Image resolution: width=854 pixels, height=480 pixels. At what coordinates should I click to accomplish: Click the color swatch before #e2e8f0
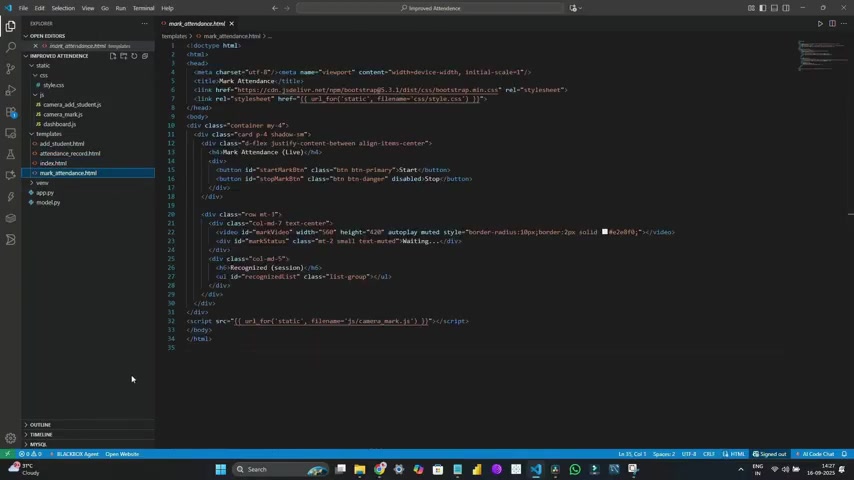click(x=605, y=232)
